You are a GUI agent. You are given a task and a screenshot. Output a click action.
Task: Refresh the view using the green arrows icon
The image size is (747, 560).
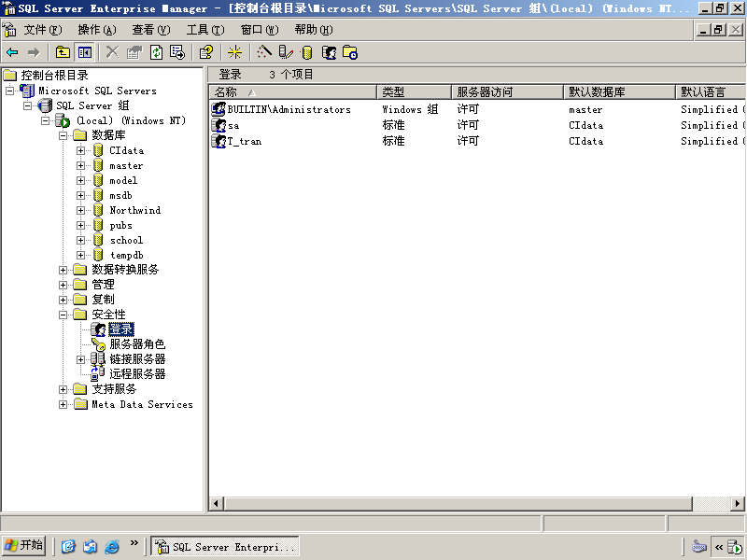click(156, 52)
